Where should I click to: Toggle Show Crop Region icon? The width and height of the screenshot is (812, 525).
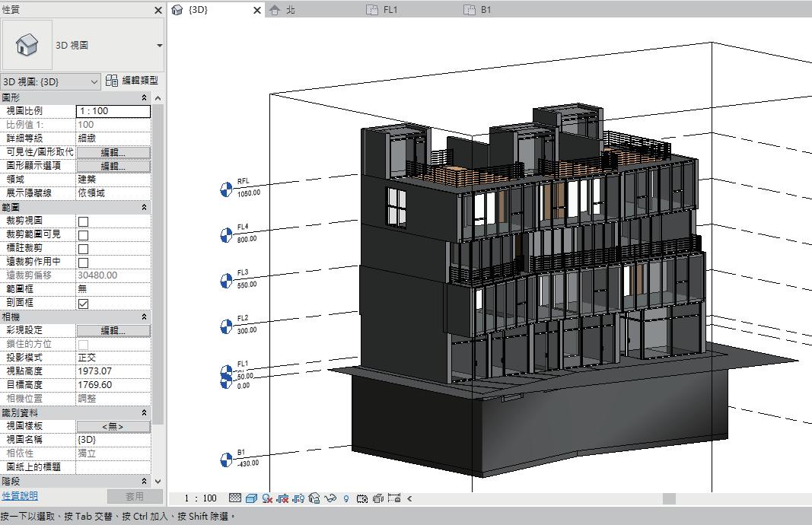(x=298, y=498)
